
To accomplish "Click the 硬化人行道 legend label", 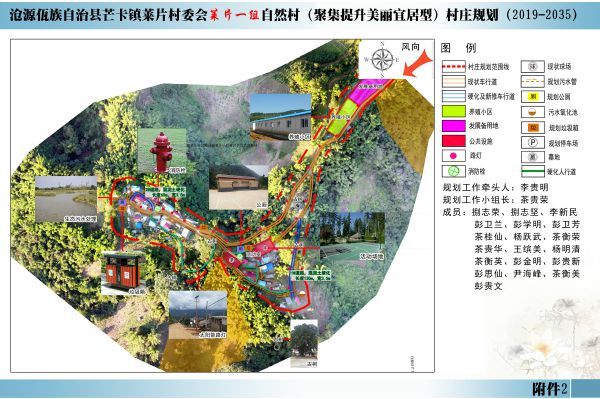I will (x=561, y=172).
